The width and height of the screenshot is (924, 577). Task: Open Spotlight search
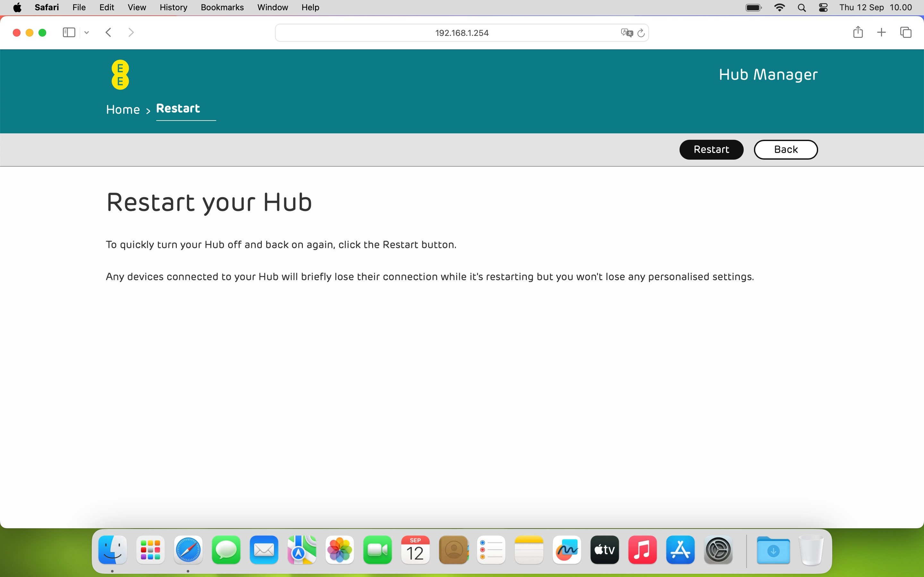[x=802, y=7]
